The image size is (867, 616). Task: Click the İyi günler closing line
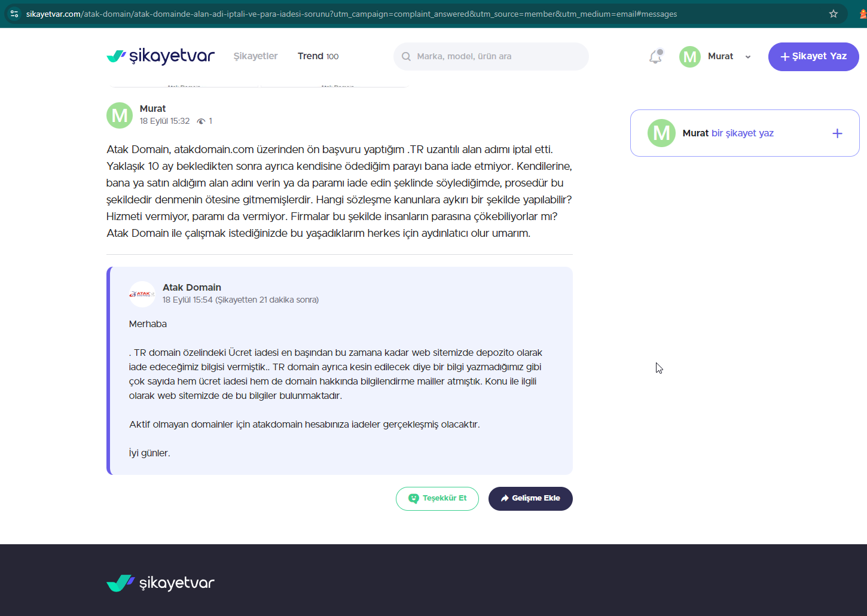point(149,453)
